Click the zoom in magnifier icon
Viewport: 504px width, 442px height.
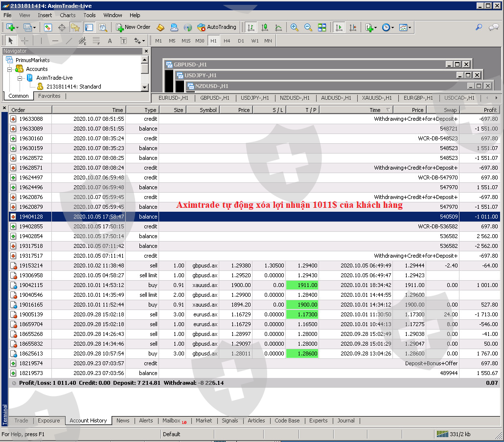(294, 27)
